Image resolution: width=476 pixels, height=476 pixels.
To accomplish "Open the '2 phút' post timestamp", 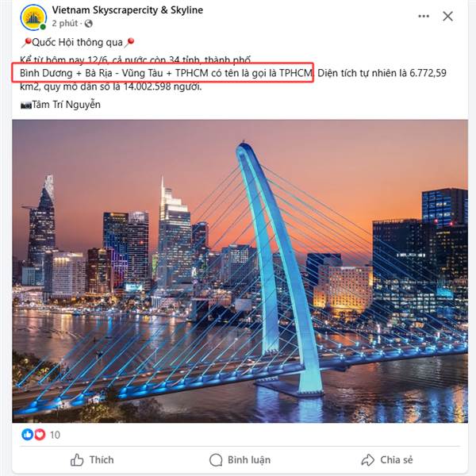I will [65, 23].
